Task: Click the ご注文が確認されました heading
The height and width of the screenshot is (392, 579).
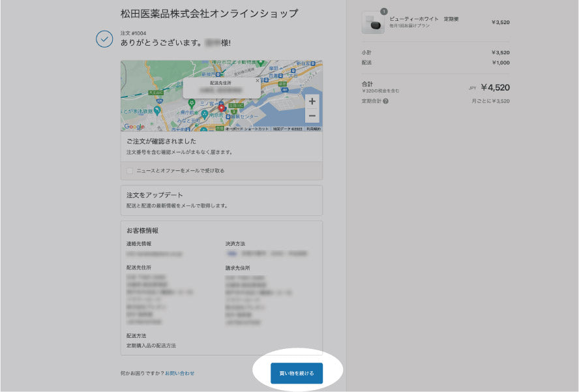Action: [161, 141]
